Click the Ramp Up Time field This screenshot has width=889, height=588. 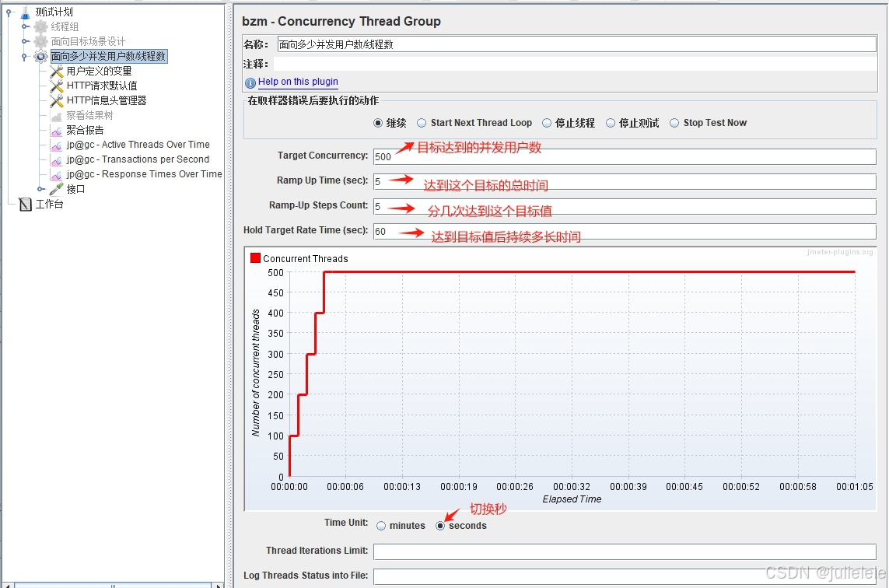coord(625,181)
